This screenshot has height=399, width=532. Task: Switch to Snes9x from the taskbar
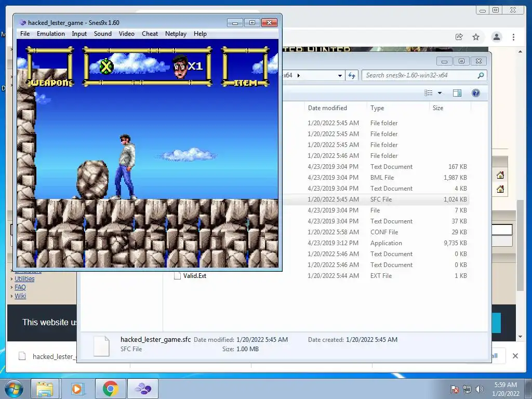click(x=143, y=389)
